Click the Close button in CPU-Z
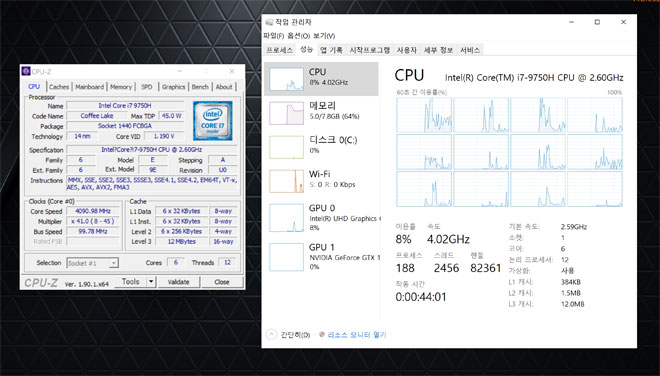The height and width of the screenshot is (376, 660). point(222,282)
